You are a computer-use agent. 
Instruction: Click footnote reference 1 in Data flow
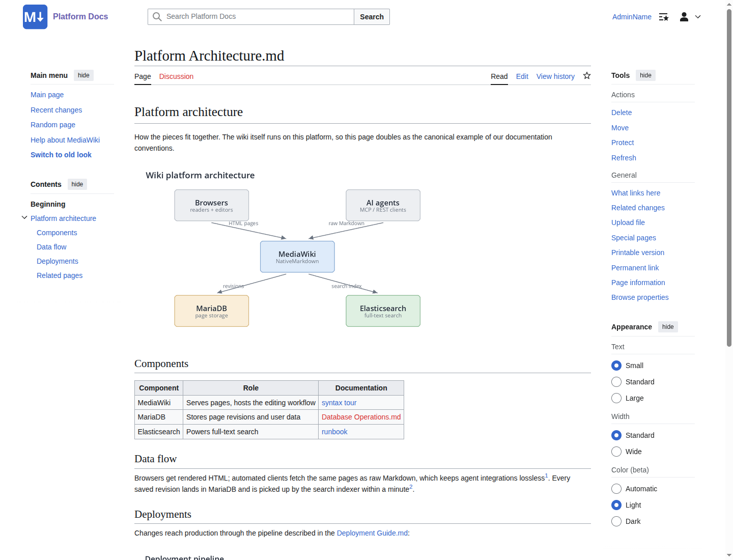click(x=547, y=476)
